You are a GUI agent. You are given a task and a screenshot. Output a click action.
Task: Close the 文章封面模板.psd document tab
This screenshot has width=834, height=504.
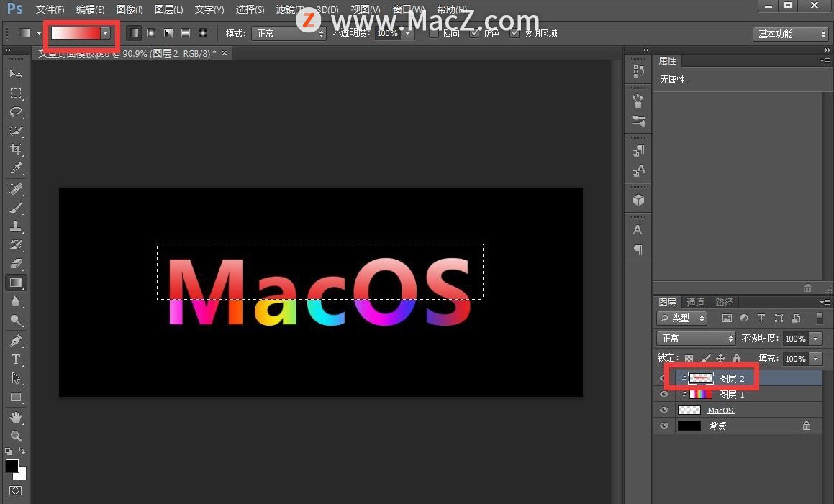point(225,52)
